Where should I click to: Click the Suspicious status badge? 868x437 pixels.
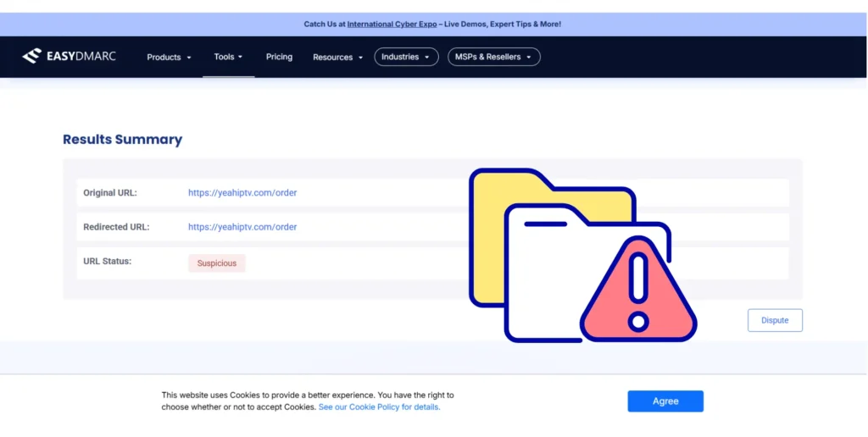[x=217, y=263]
